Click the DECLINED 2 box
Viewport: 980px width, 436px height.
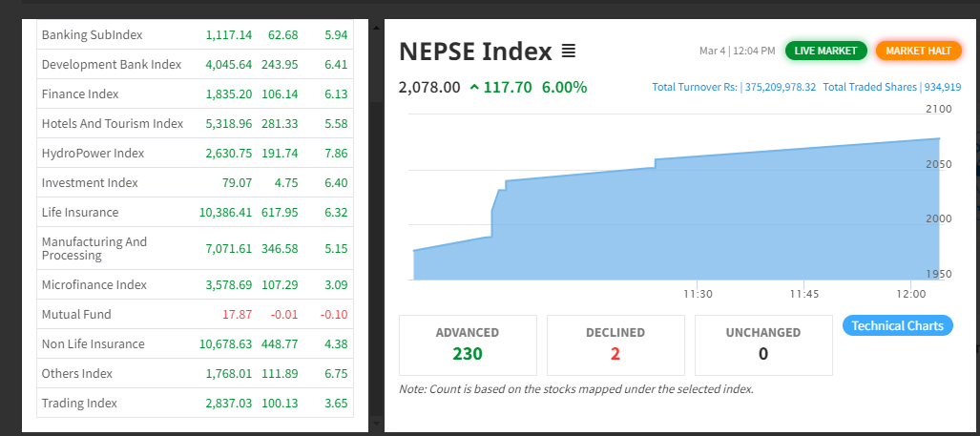point(615,344)
